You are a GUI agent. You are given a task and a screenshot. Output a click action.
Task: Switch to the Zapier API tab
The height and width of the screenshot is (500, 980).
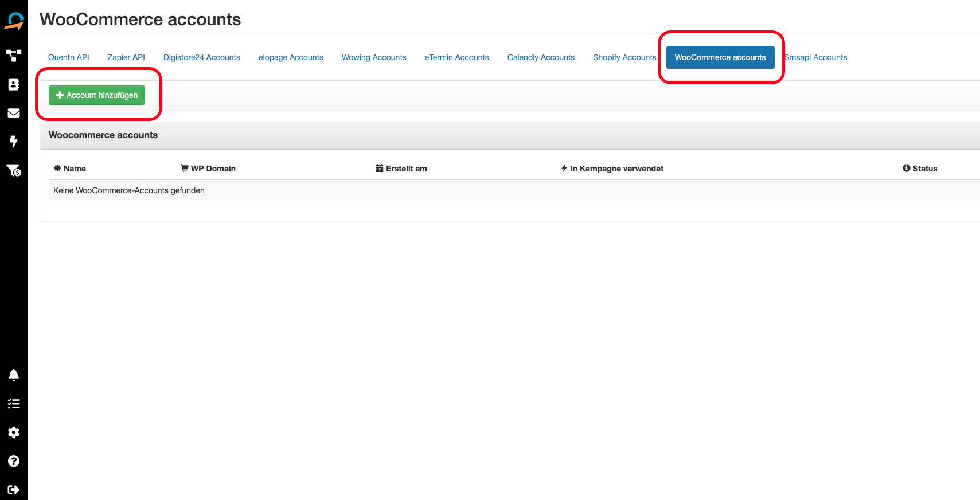pyautogui.click(x=126, y=57)
